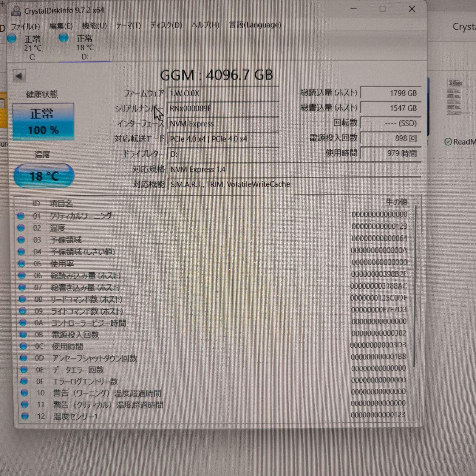476x476 pixels.
Task: Open the ファイル(F) menu
Action: pos(25,26)
